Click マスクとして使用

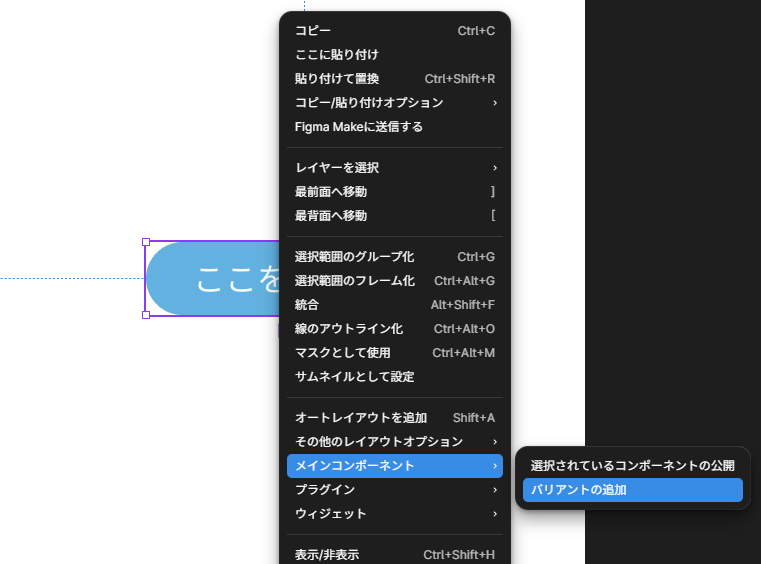(x=394, y=353)
